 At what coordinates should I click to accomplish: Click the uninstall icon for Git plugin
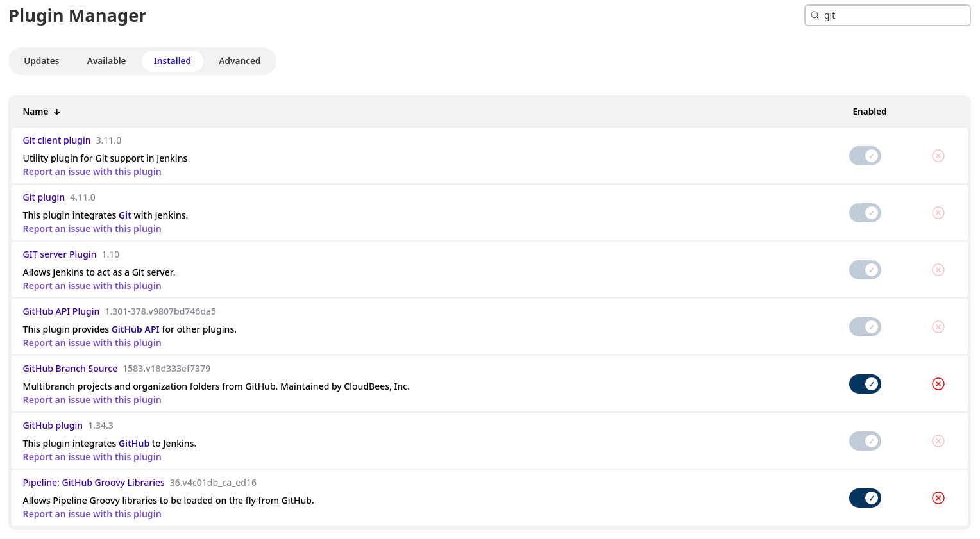point(938,212)
